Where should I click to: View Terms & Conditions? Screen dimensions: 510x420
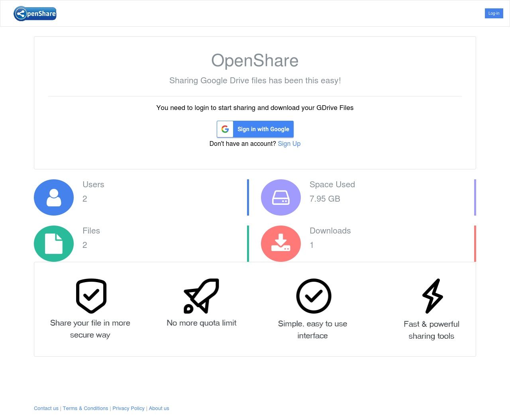85,408
